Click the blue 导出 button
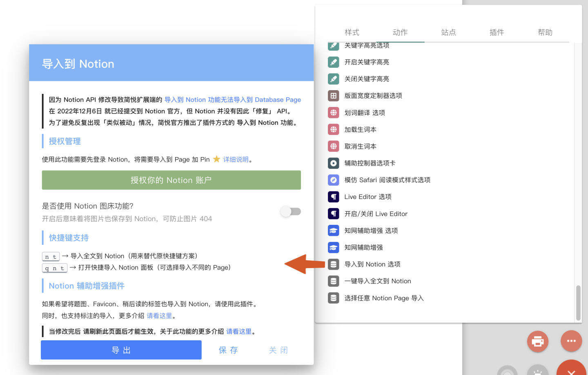The width and height of the screenshot is (588, 375). coord(121,350)
